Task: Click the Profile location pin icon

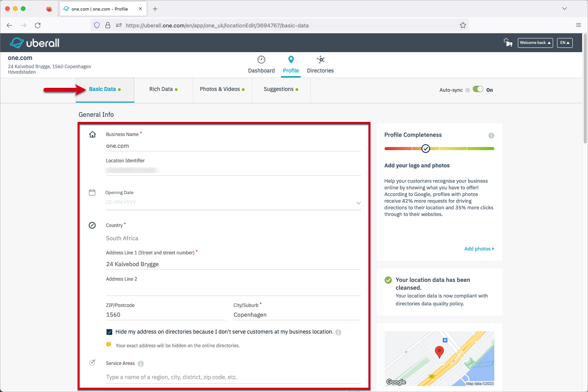Action: pyautogui.click(x=291, y=60)
